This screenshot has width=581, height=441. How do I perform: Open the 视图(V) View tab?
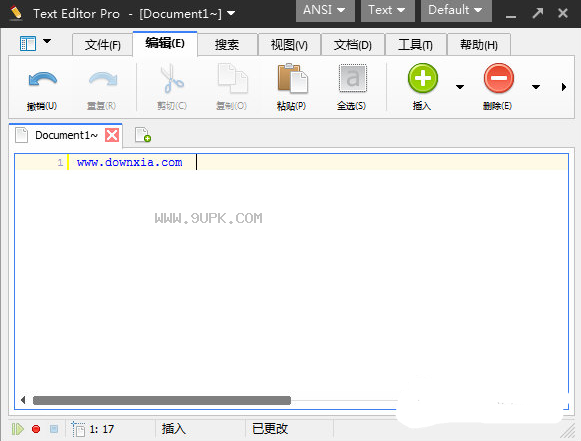pos(289,45)
